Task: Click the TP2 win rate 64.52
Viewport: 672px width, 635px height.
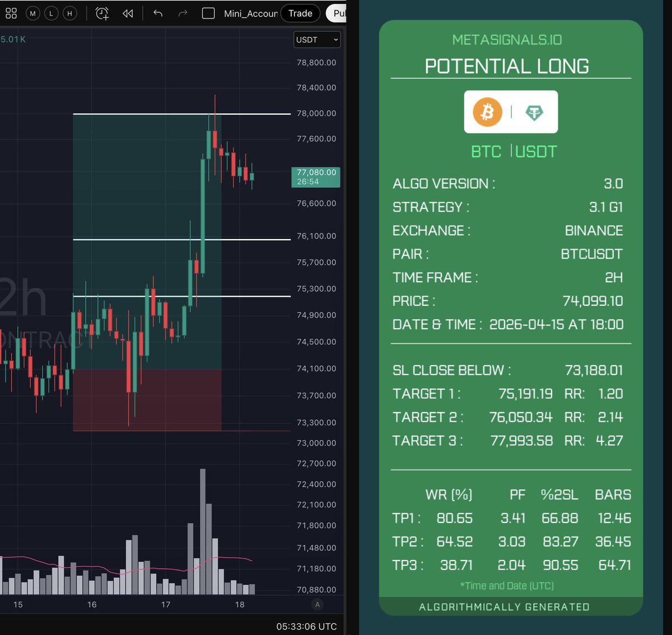Action: pyautogui.click(x=455, y=542)
